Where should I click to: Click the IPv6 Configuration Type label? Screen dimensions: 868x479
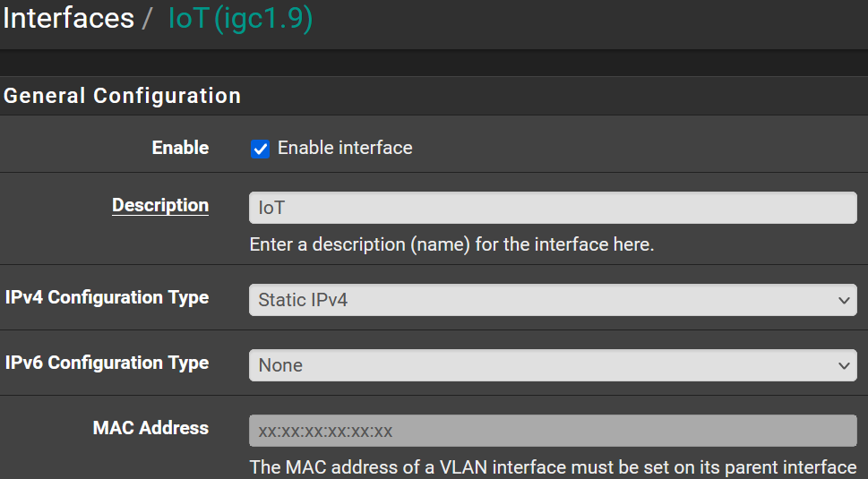tap(107, 363)
